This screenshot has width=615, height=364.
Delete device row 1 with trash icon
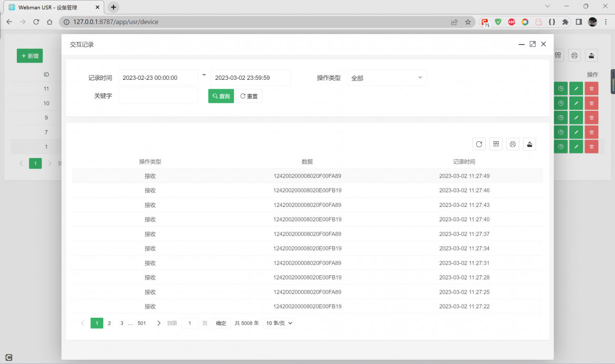[x=591, y=147]
